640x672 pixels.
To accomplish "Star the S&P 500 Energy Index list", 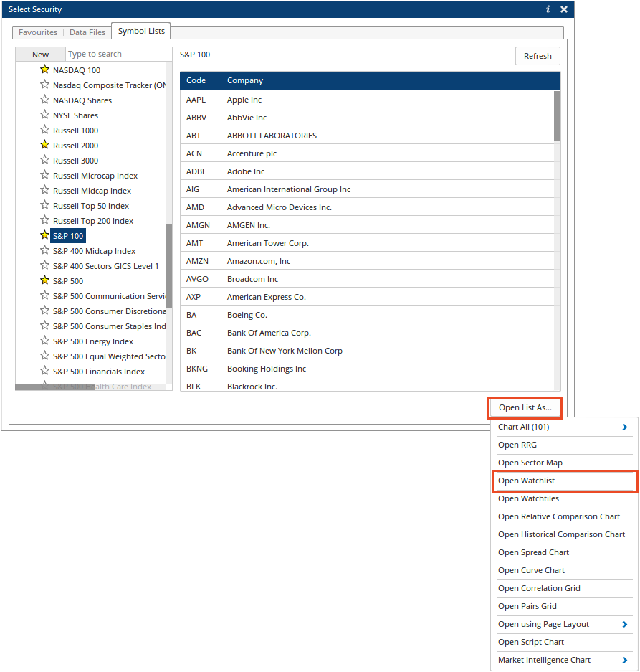I will (x=44, y=341).
